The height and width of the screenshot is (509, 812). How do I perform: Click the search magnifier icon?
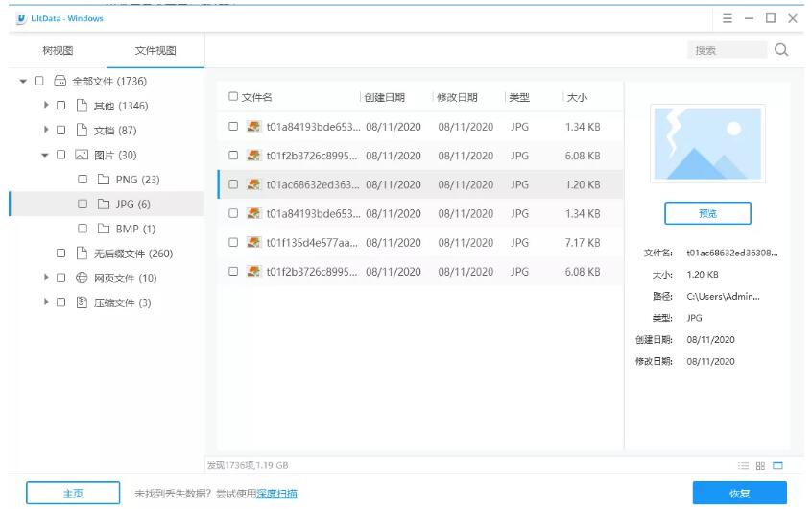pyautogui.click(x=781, y=50)
